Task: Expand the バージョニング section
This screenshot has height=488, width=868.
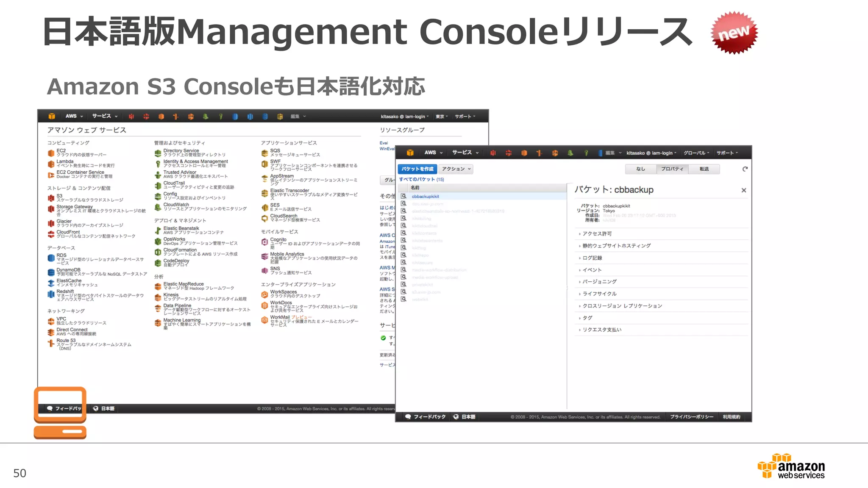Action: coord(599,282)
